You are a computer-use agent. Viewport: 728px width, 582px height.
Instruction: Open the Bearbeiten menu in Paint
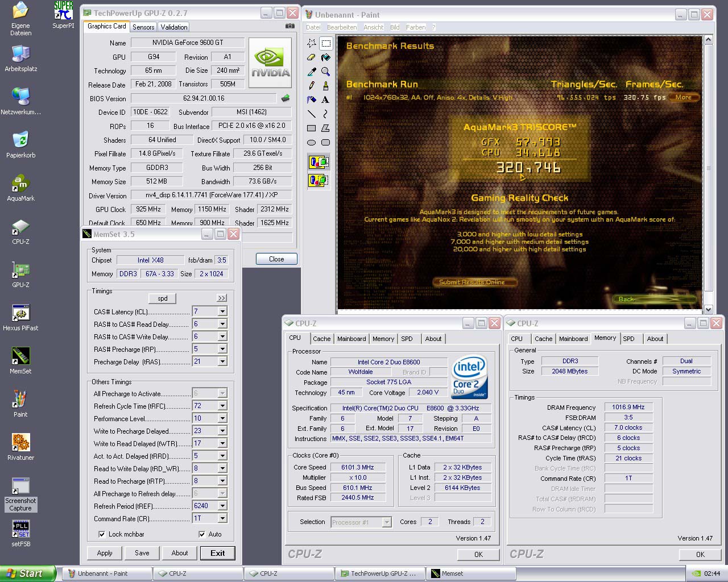(342, 27)
